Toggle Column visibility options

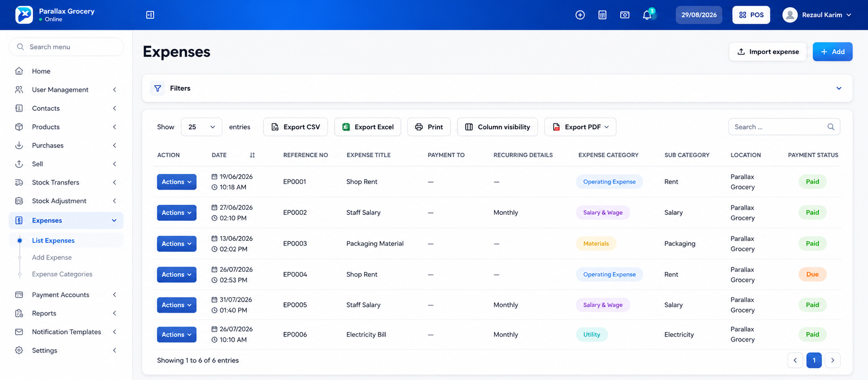497,127
